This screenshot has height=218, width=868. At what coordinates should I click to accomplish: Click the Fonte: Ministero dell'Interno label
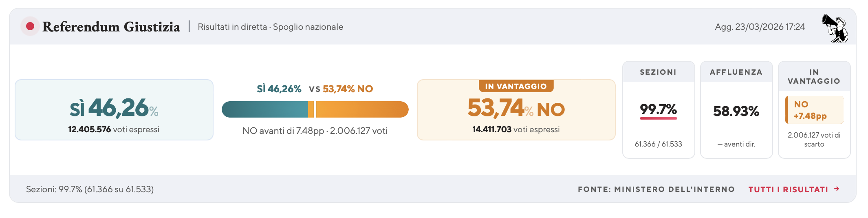click(656, 189)
